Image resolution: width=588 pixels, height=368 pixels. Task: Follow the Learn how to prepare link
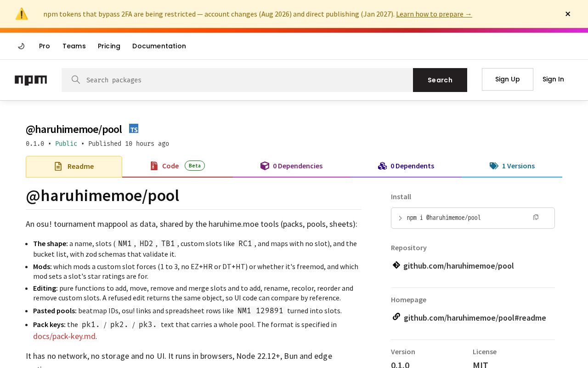[434, 14]
